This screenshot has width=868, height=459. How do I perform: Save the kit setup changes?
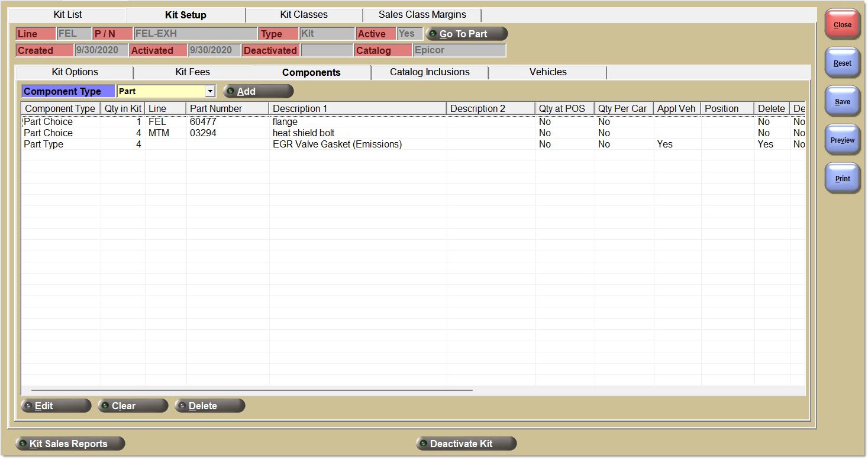coord(842,101)
